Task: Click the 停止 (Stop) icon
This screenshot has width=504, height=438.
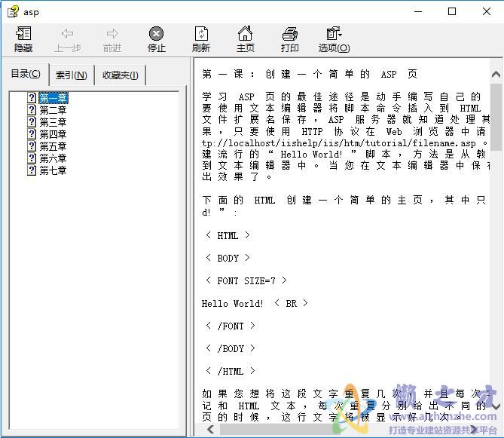Action: pyautogui.click(x=156, y=33)
